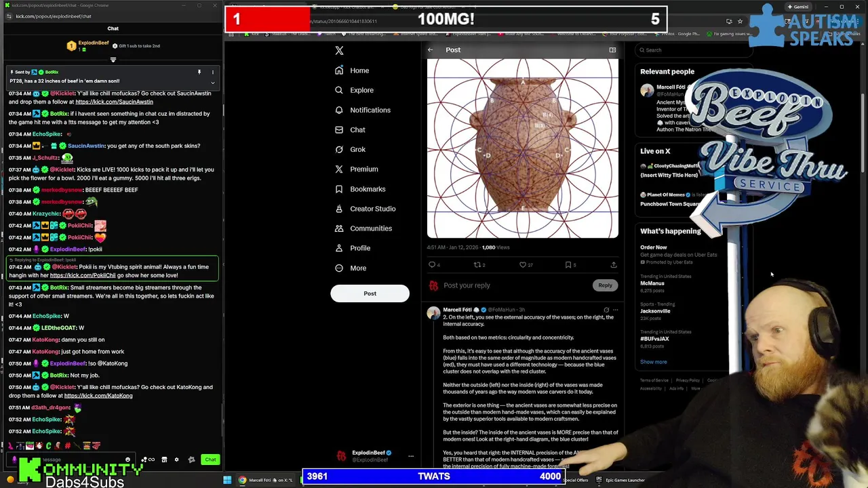Open the kick.com/SaucinAwstin link in chat
The width and height of the screenshot is (868, 488).
[x=114, y=102]
